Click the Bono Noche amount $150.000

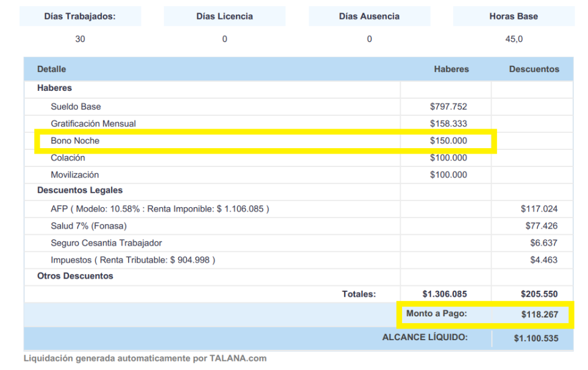448,141
